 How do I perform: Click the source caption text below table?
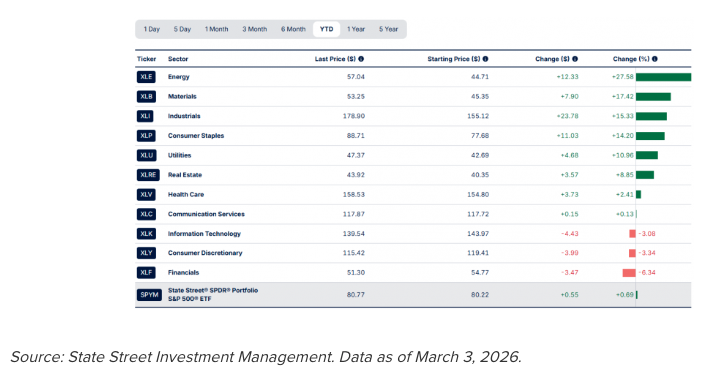(x=266, y=357)
